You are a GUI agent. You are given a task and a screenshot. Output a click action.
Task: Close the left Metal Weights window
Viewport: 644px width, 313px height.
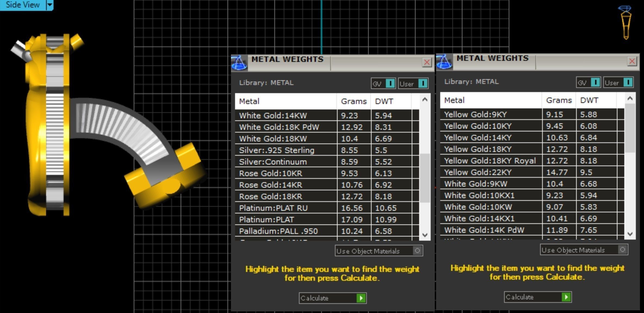point(427,62)
